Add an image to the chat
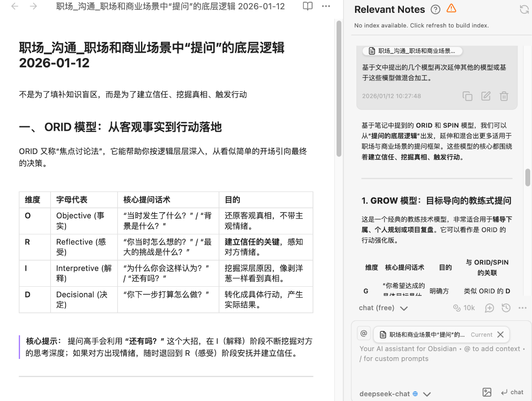The height and width of the screenshot is (401, 532). (487, 392)
